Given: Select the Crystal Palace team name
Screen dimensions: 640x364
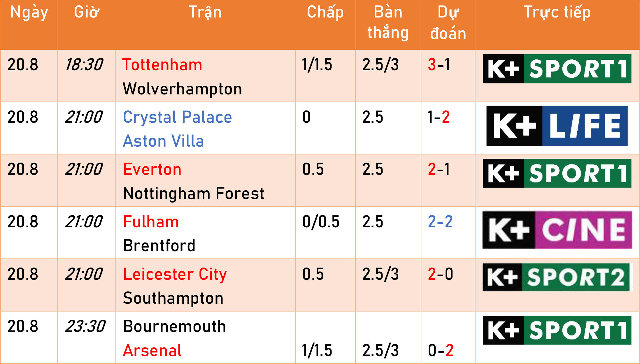Looking at the screenshot, I should point(177,118).
